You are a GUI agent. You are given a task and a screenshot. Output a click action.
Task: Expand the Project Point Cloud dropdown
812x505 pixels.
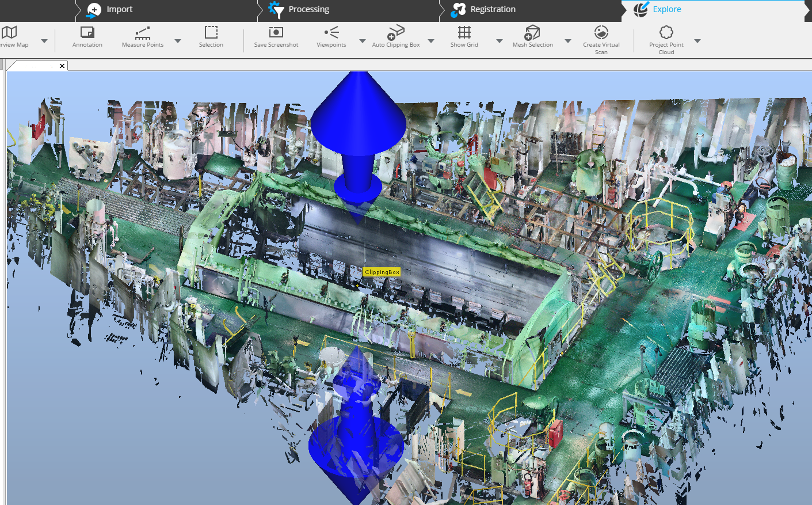click(x=697, y=41)
